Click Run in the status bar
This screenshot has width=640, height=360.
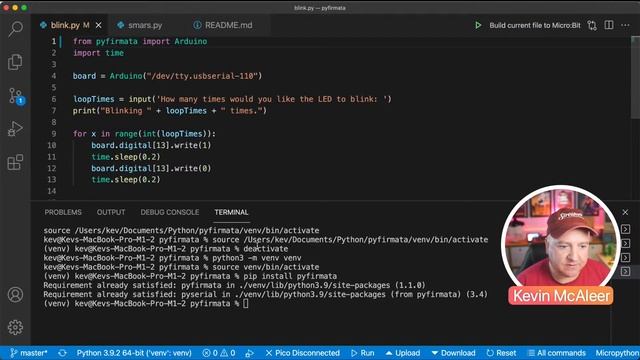tap(362, 353)
